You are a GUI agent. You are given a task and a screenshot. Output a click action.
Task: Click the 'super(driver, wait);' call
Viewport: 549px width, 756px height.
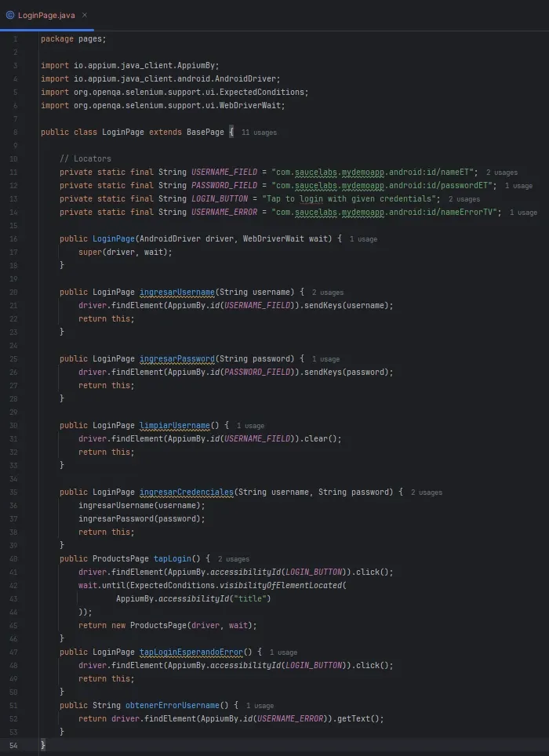(125, 253)
